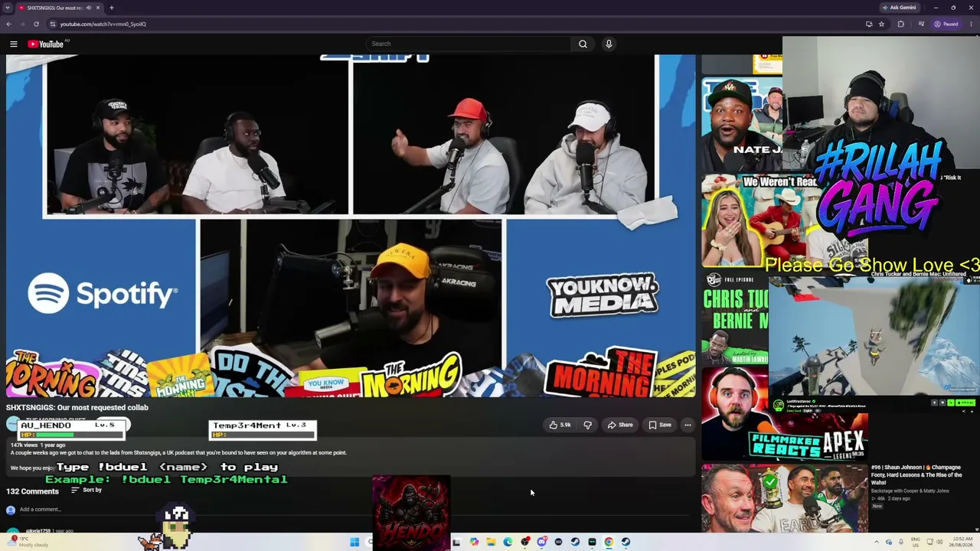Viewport: 980px width, 551px height.
Task: Open the ENG US language indicator
Action: pos(915,542)
